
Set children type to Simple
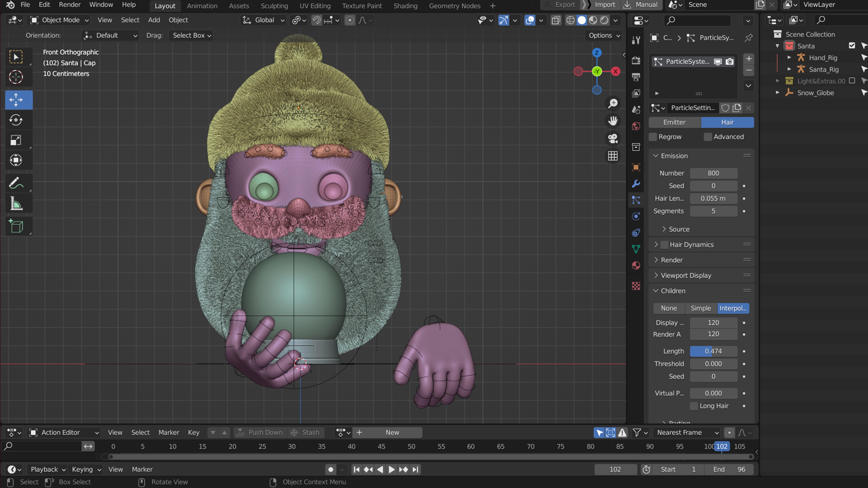click(701, 308)
